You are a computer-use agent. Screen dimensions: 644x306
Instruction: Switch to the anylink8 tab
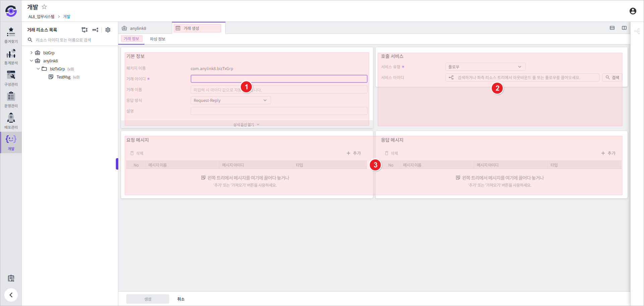(x=145, y=28)
